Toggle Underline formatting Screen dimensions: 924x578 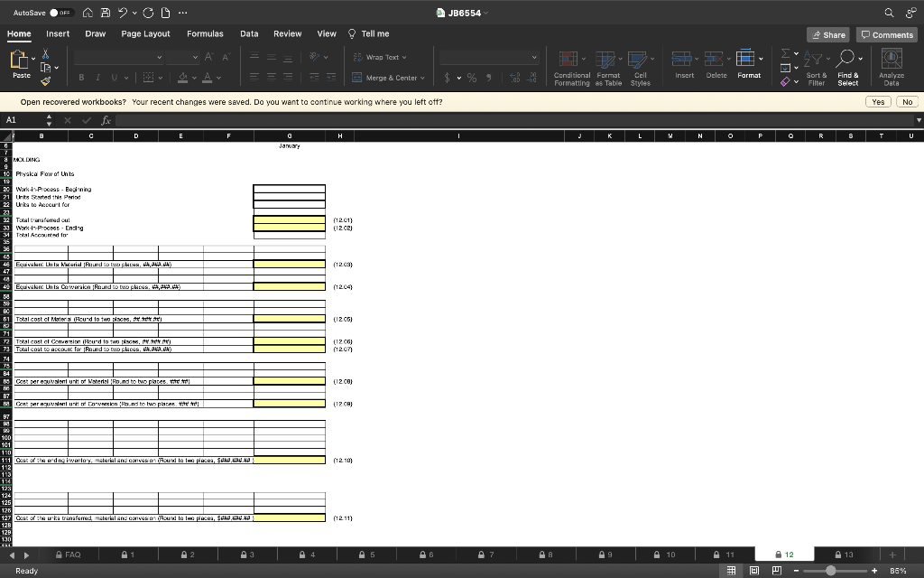pyautogui.click(x=115, y=78)
